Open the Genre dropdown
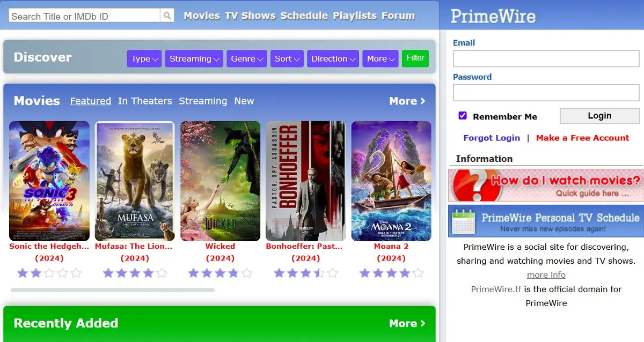 (x=246, y=59)
